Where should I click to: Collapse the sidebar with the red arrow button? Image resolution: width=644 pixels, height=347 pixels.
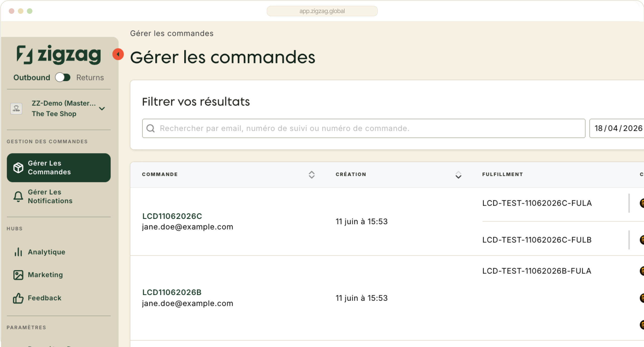point(118,54)
